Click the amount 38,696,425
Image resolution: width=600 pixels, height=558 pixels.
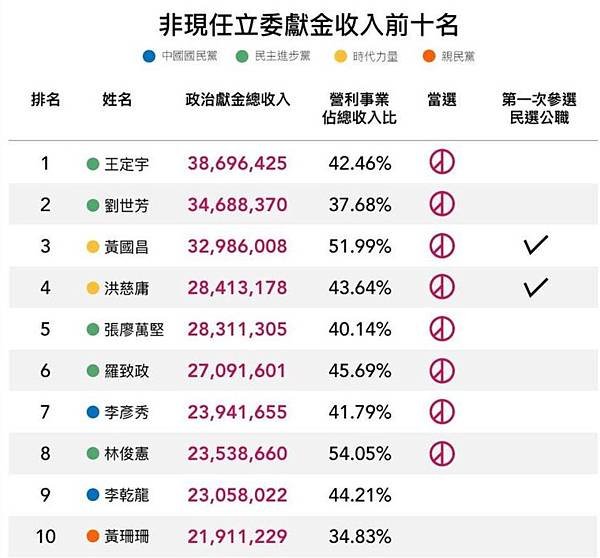coord(237,163)
